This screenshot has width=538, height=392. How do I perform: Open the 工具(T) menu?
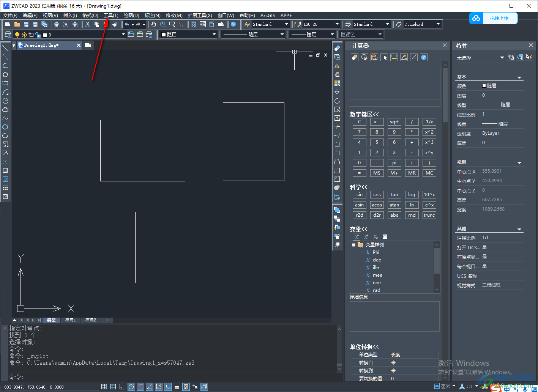click(x=111, y=16)
